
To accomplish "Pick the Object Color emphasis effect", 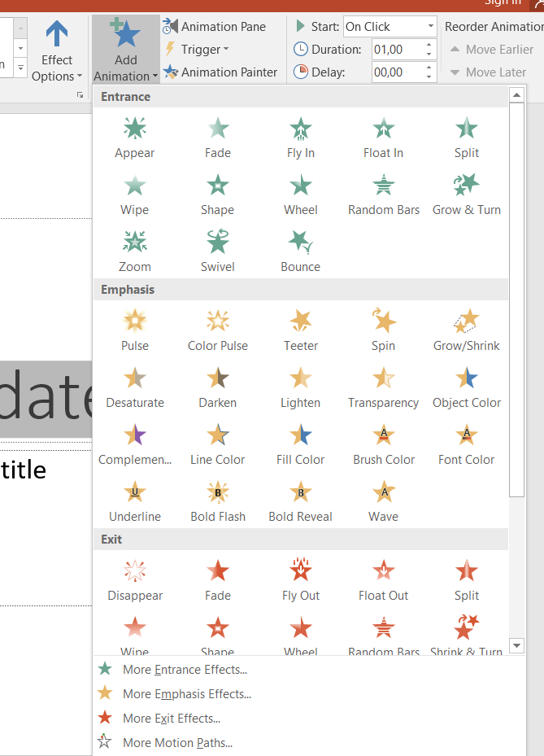I will click(467, 387).
